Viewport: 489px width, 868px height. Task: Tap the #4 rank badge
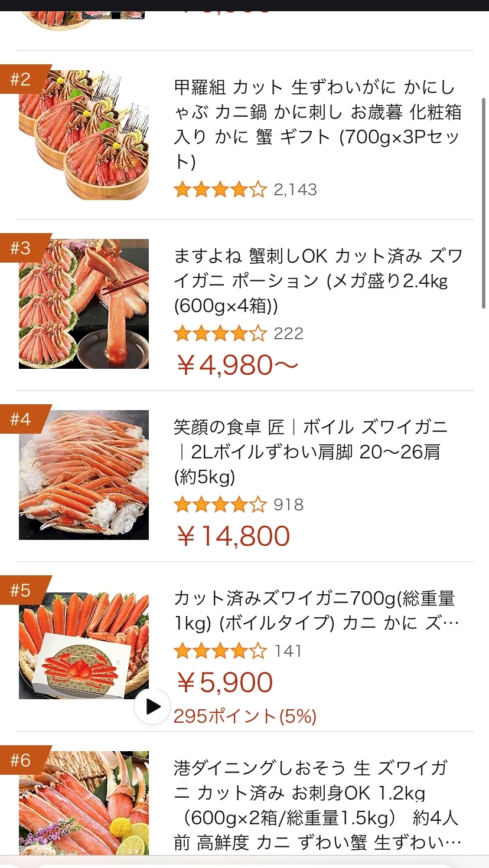click(24, 420)
